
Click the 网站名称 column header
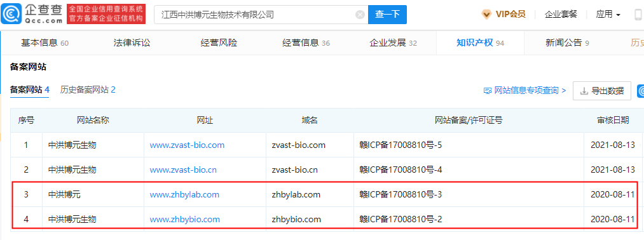coord(93,120)
